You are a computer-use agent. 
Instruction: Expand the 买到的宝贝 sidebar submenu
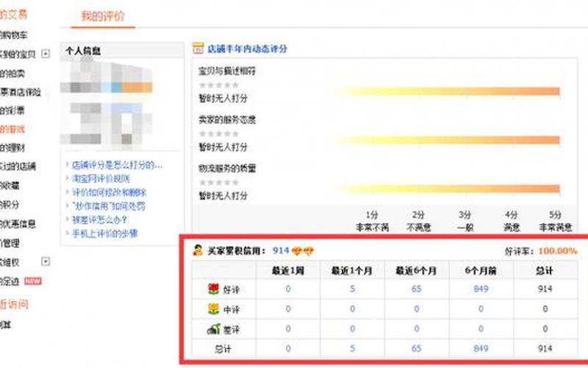pyautogui.click(x=46, y=54)
